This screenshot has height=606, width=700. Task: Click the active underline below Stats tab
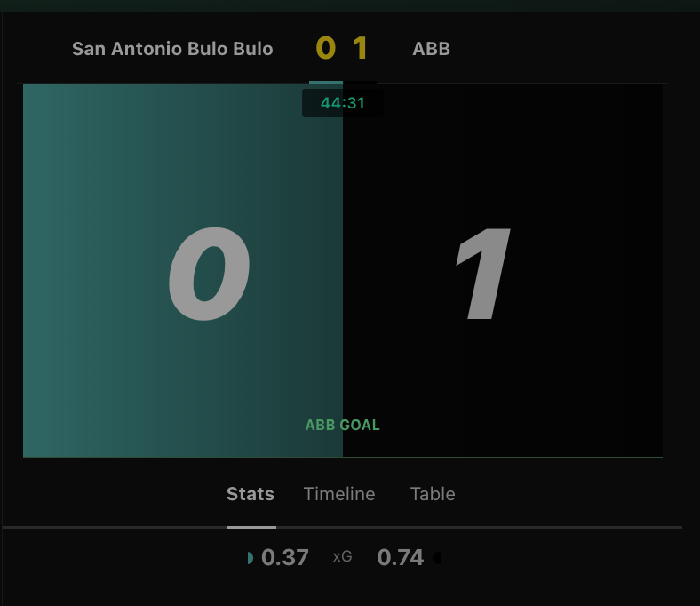tap(251, 528)
